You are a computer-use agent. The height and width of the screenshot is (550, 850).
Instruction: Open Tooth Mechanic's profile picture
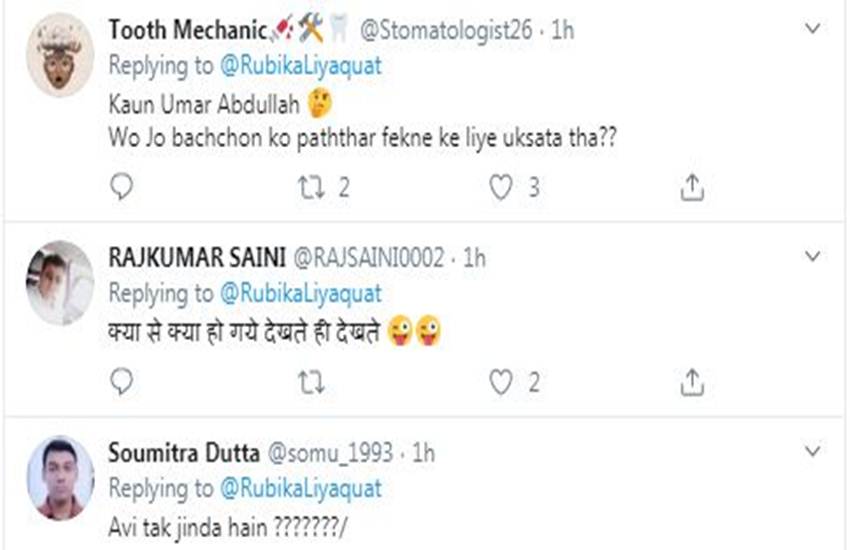click(x=60, y=55)
